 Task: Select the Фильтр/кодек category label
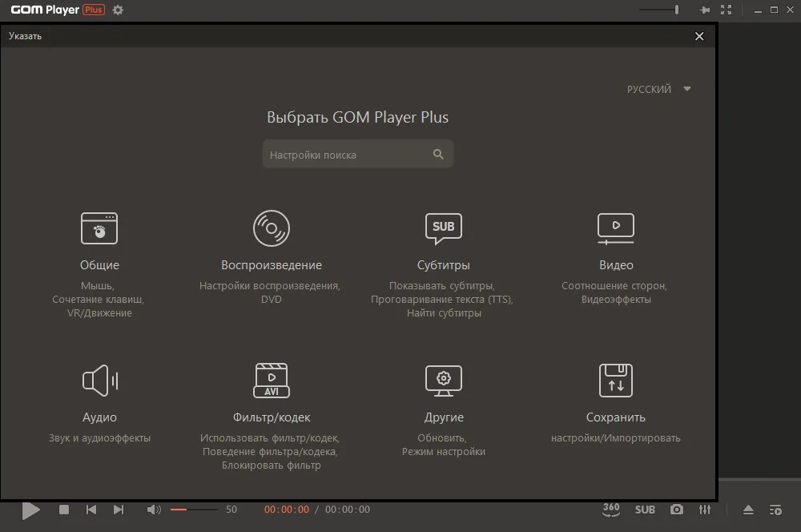pos(272,417)
